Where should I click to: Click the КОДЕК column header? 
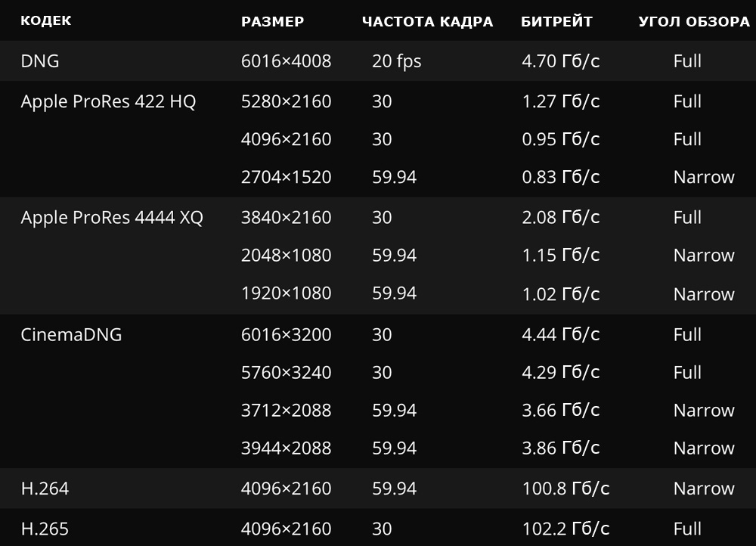click(46, 20)
